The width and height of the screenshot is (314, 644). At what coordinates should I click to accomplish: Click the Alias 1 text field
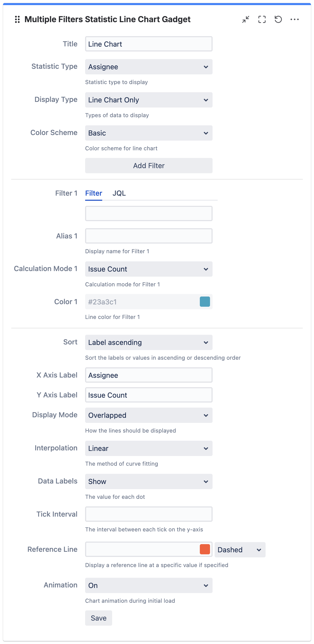pyautogui.click(x=149, y=236)
